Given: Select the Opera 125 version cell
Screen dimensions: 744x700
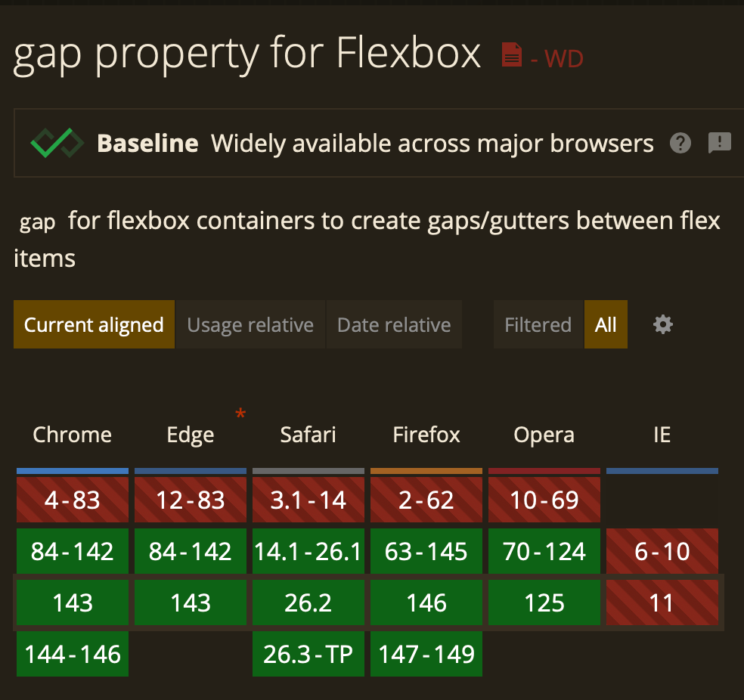Looking at the screenshot, I should click(544, 603).
